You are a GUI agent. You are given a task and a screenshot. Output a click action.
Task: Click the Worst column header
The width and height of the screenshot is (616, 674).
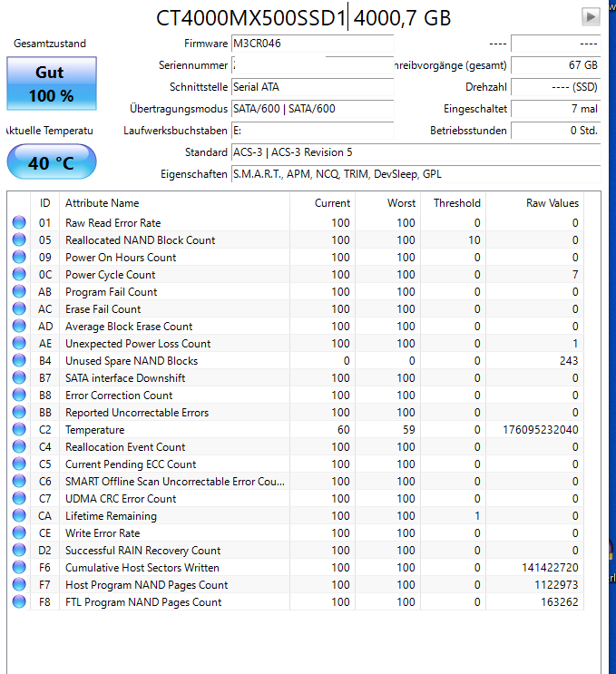coord(387,203)
